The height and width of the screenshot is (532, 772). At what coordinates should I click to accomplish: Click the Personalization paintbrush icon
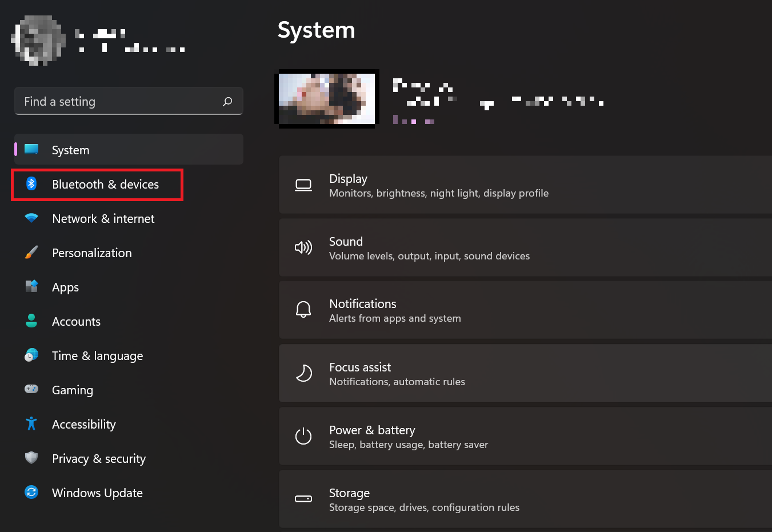pyautogui.click(x=31, y=252)
